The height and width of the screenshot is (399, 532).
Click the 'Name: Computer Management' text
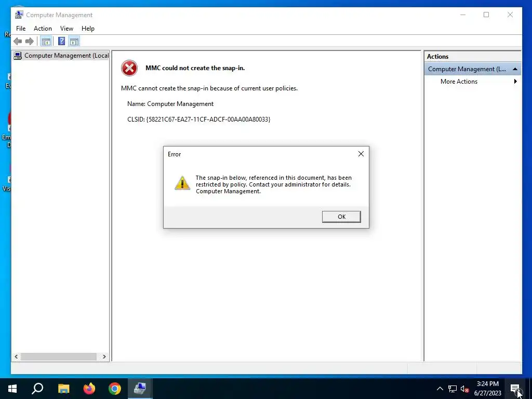170,104
